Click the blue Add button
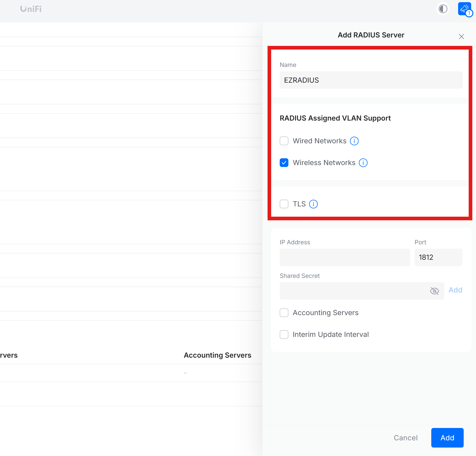 tap(447, 438)
